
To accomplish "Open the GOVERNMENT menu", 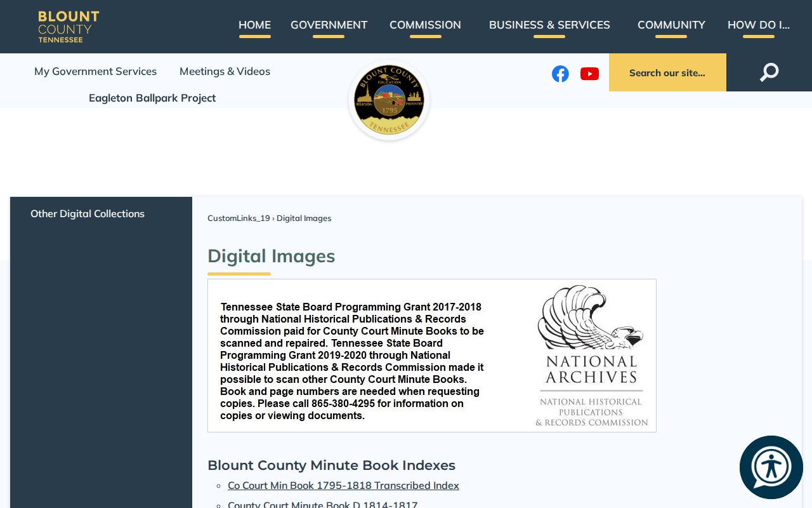I will tap(329, 25).
